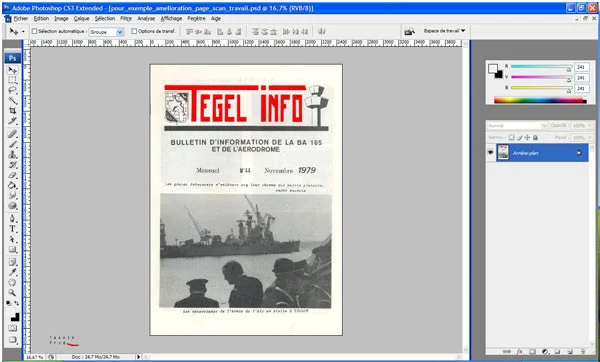
Task: Pick a color from the spectrum ramp
Action: [x=540, y=101]
